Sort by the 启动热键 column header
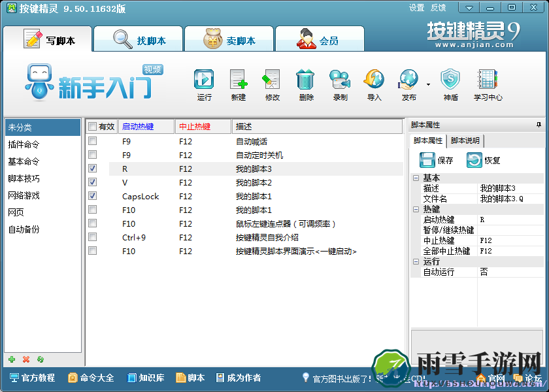This screenshot has height=392, width=549. (x=146, y=126)
